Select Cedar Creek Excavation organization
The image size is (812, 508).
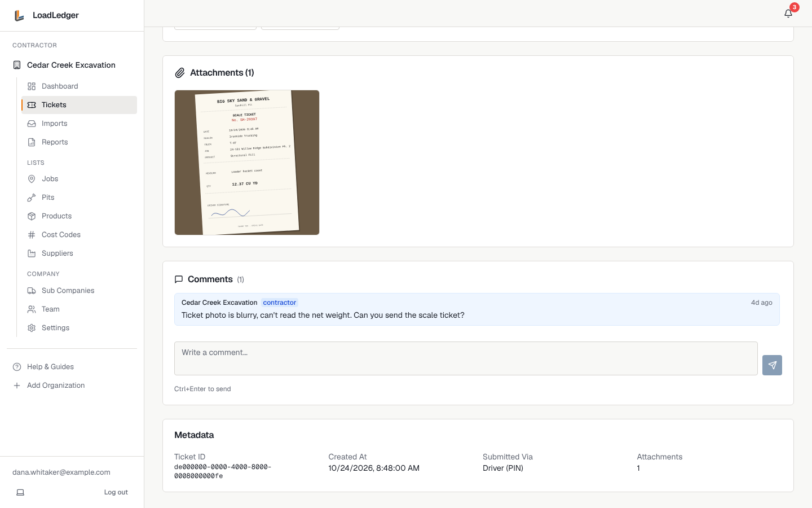pyautogui.click(x=71, y=65)
